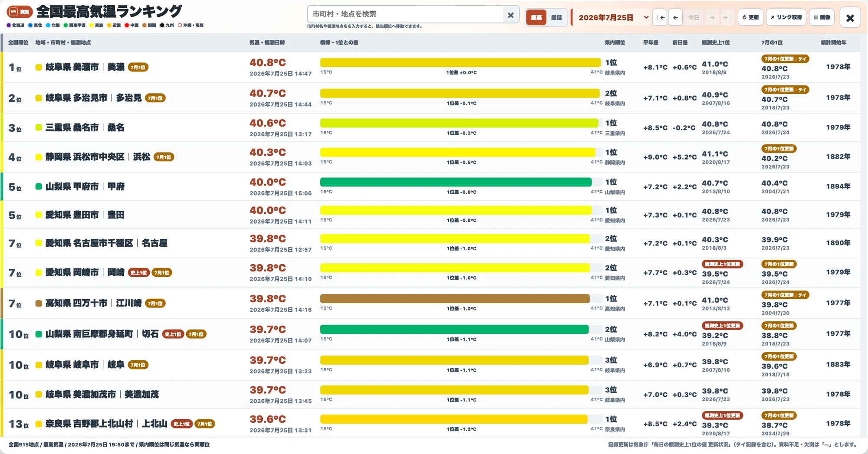Export as image with 画像 button
Image resolution: width=868 pixels, height=454 pixels.
pyautogui.click(x=822, y=17)
